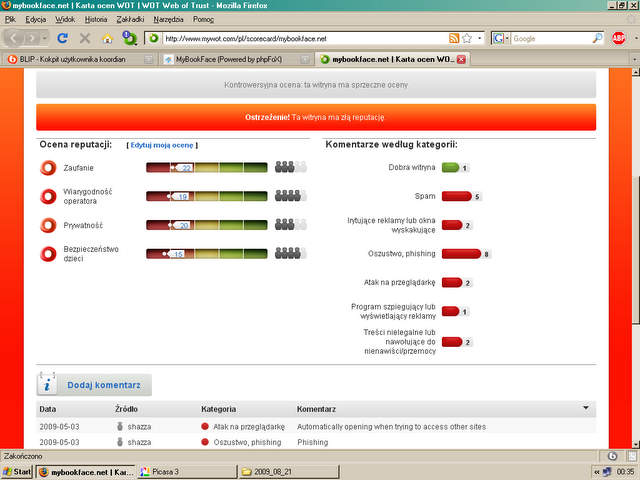Viewport: 640px width, 480px height.
Task: Click the green Dobra witryna comment bar
Action: pyautogui.click(x=451, y=167)
